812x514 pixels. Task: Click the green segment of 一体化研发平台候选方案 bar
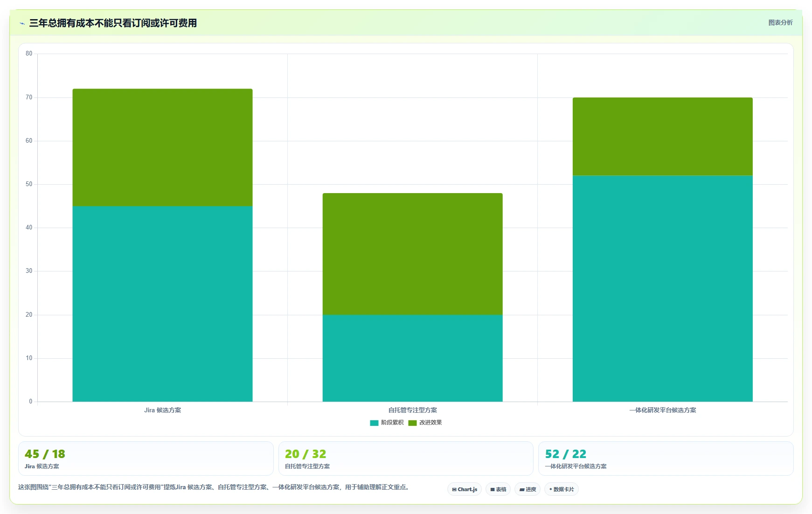pos(662,136)
